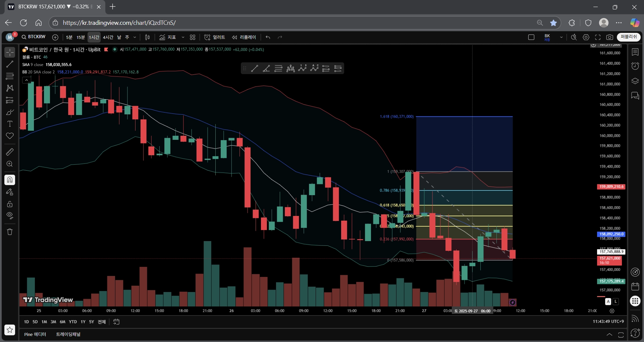This screenshot has height=342, width=644.
Task: Select the trend line drawing tool
Action: (x=10, y=64)
